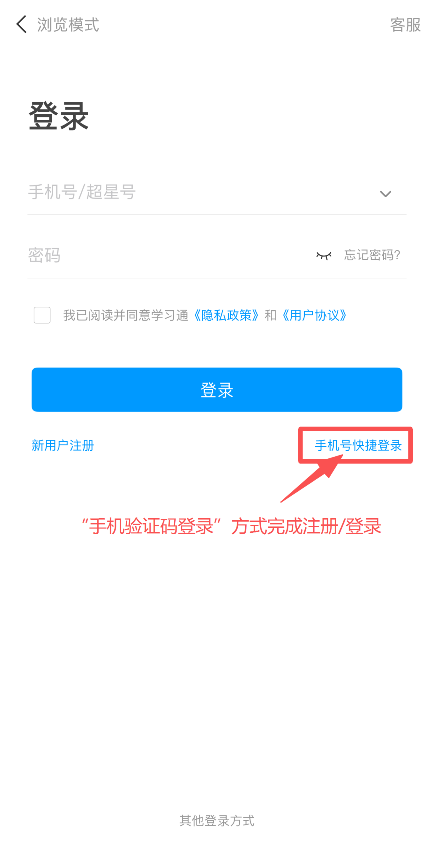Open 客服 customer service
This screenshot has height=868, width=434.
tap(405, 25)
